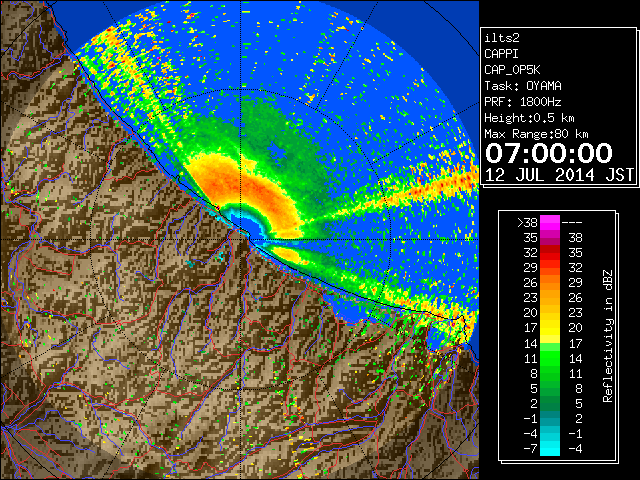The image size is (640, 480).
Task: Click the 'Max Range:80 km' text
Action: (x=536, y=134)
